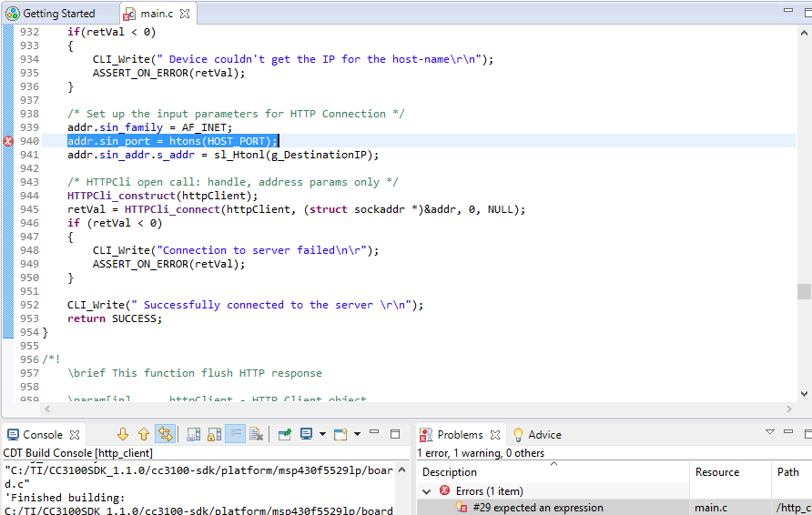Click 'CDT Build Console [http_client]' label
812x515 pixels.
[x=77, y=453]
